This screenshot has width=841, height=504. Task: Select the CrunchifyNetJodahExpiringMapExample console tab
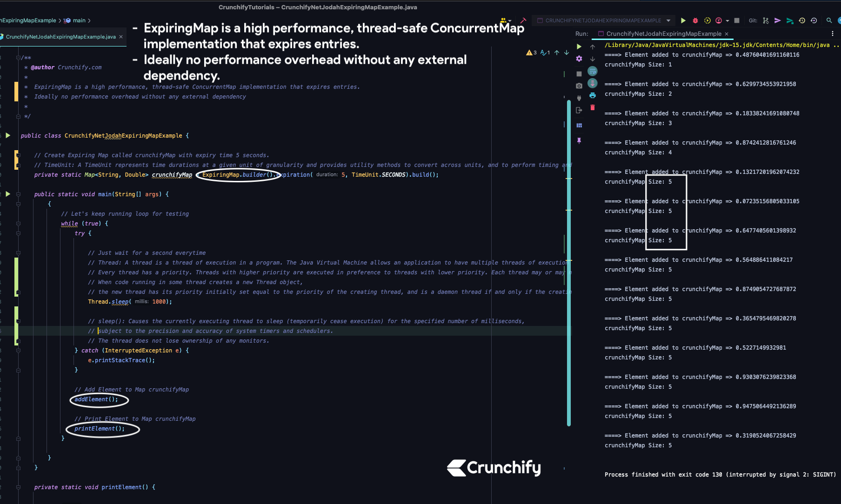click(661, 33)
